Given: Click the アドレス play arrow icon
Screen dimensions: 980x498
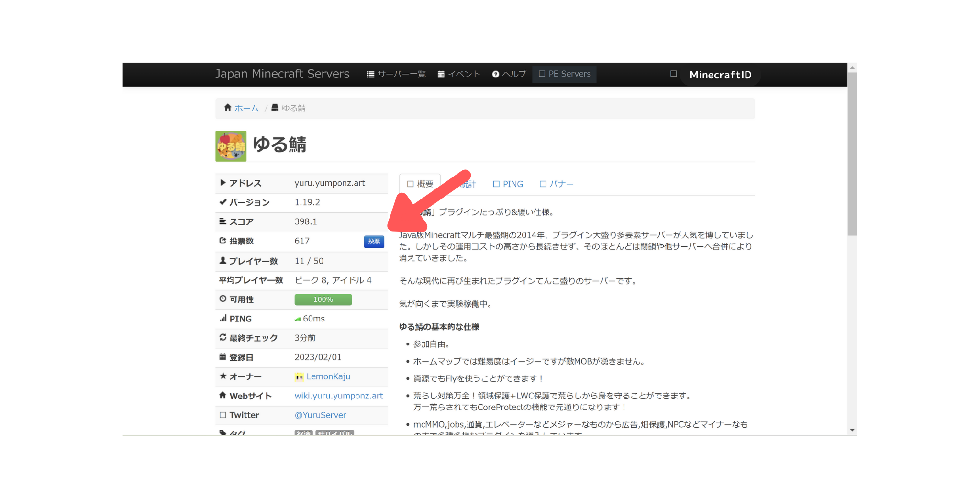Looking at the screenshot, I should click(x=223, y=183).
